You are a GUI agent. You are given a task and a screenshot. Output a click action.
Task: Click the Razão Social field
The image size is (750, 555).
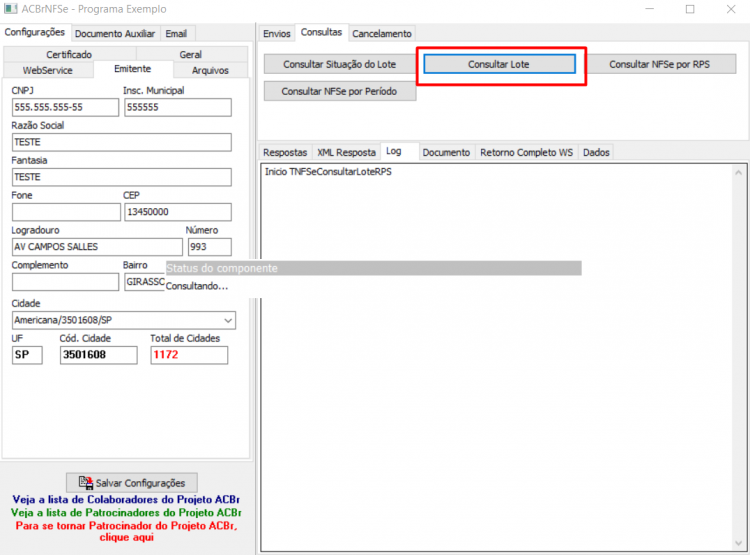click(x=121, y=142)
